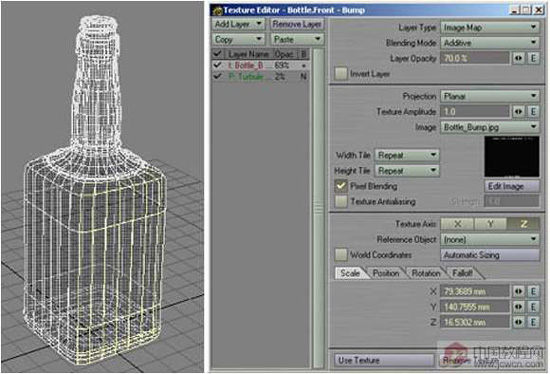This screenshot has height=374, width=550.
Task: Maximize the Texture Editor window
Action: tap(526, 10)
